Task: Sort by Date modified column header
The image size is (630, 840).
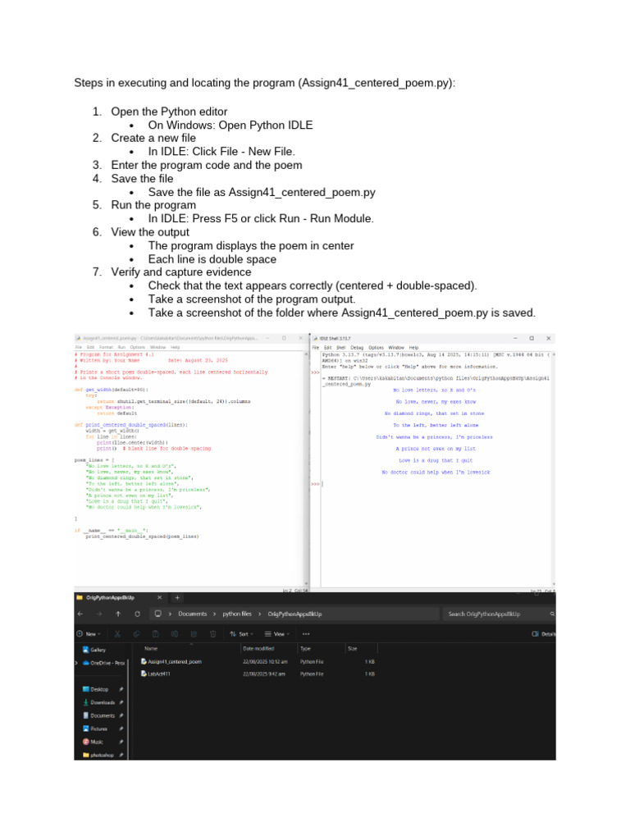Action: 258,648
